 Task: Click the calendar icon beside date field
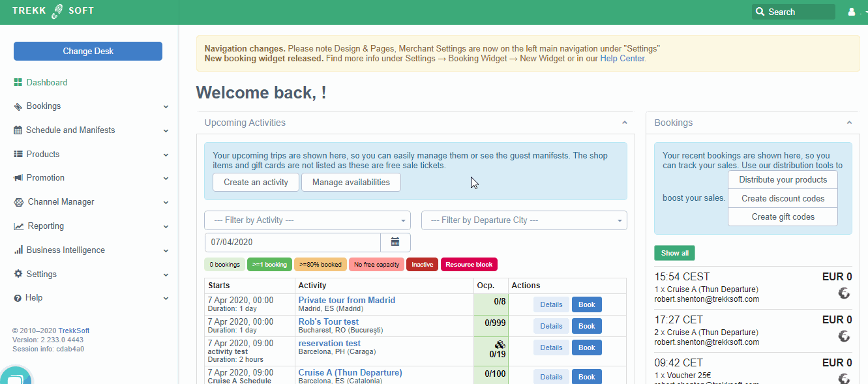pos(395,242)
